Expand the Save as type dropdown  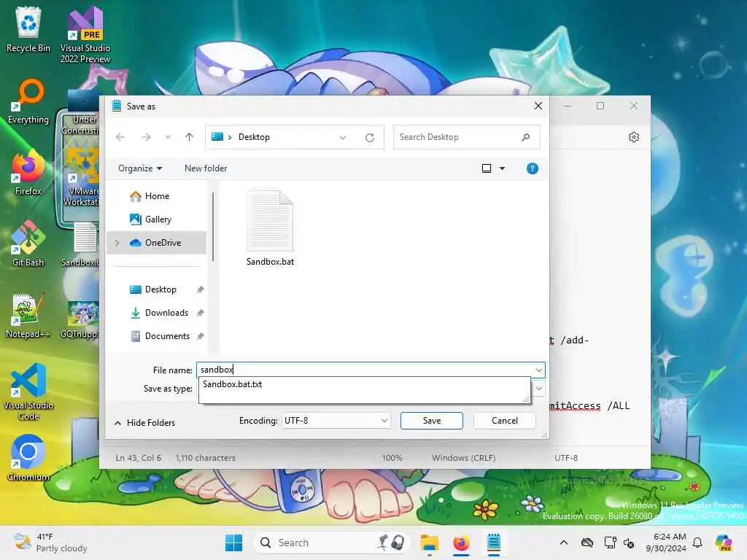pyautogui.click(x=539, y=389)
